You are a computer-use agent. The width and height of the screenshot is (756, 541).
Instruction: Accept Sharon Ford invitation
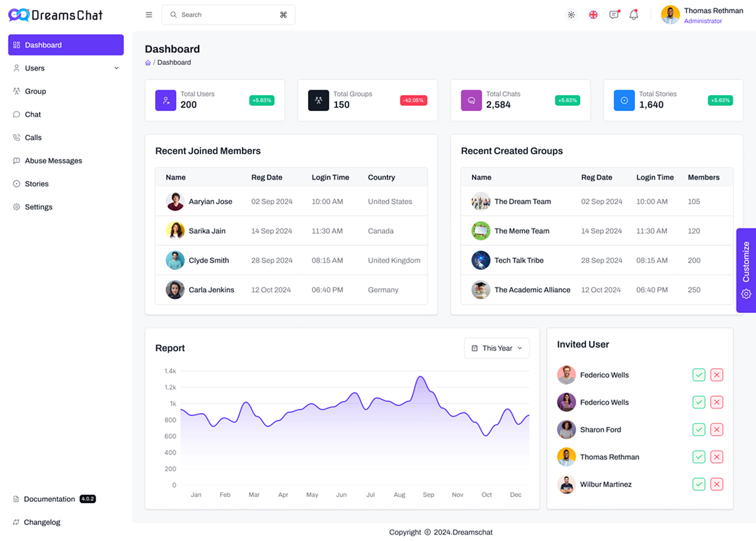[699, 429]
